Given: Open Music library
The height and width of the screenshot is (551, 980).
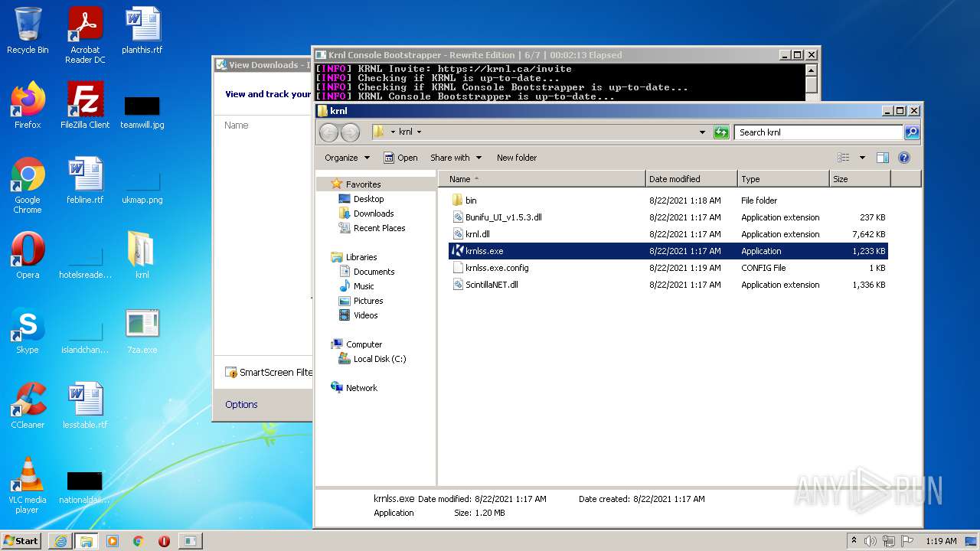Looking at the screenshot, I should coord(363,286).
